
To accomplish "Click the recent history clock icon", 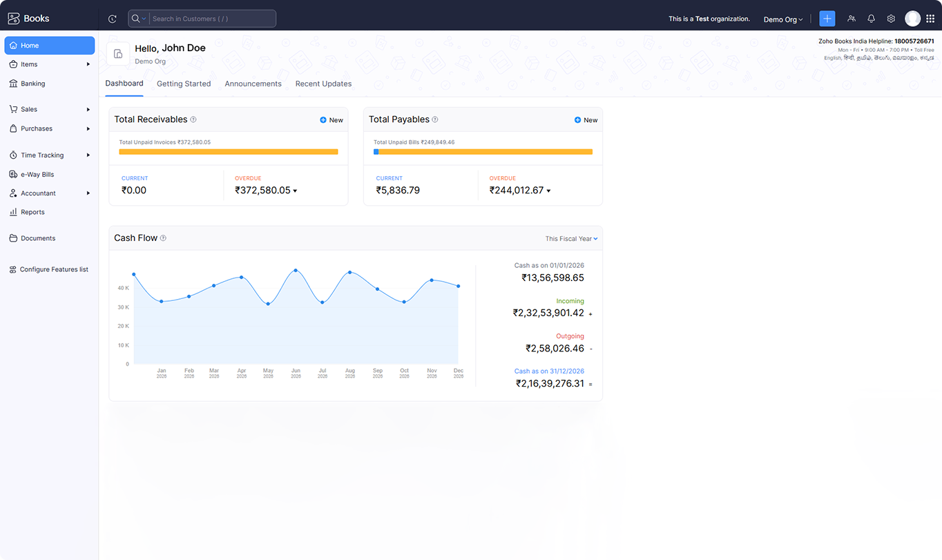I will (113, 19).
